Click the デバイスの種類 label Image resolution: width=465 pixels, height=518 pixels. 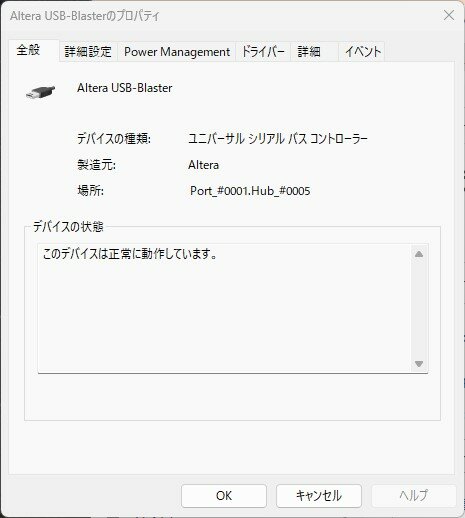point(114,138)
